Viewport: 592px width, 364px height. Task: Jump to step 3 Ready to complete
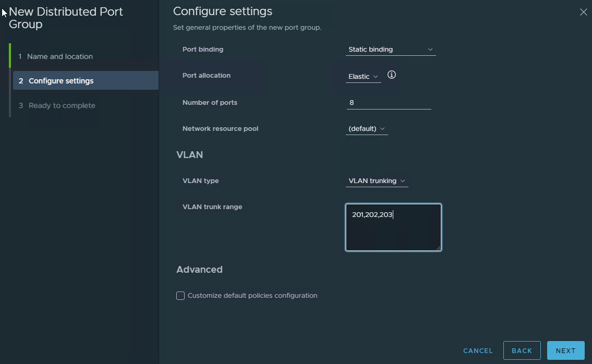(62, 105)
